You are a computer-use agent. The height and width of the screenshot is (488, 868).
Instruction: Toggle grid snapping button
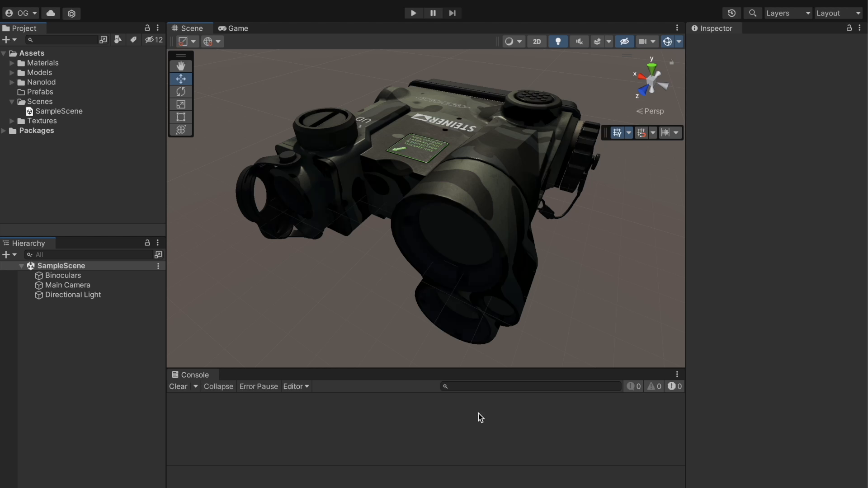pyautogui.click(x=641, y=133)
